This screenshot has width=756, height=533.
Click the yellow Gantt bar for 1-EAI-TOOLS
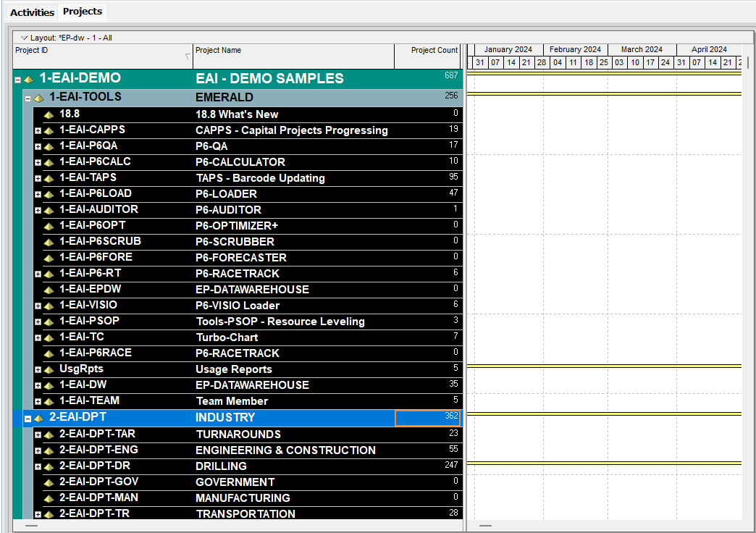coord(604,93)
